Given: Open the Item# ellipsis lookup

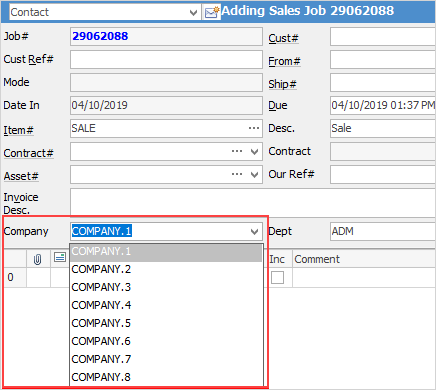Looking at the screenshot, I should (x=254, y=128).
